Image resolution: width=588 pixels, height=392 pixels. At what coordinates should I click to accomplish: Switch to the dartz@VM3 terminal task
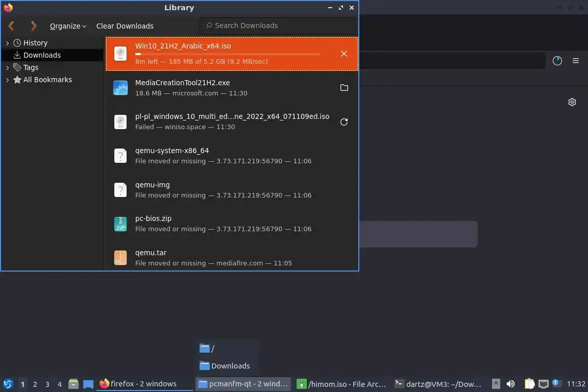438,384
